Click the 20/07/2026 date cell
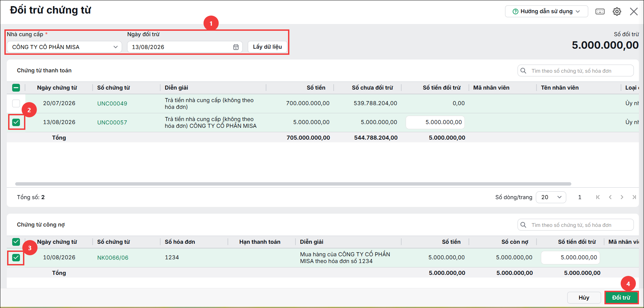 pos(59,103)
